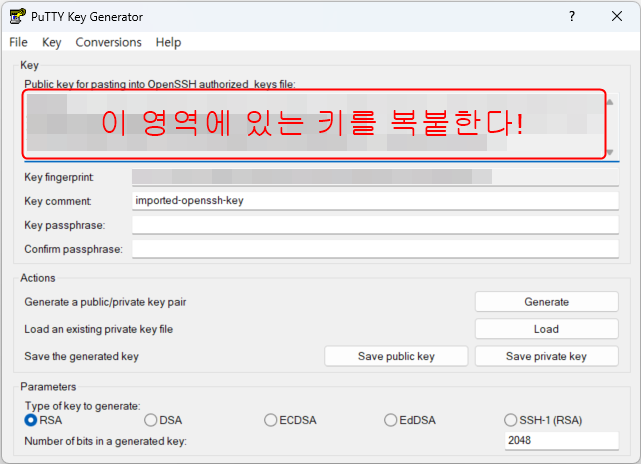Click the 'Generate a public/private key pair' label
This screenshot has height=464, width=641.
[105, 302]
